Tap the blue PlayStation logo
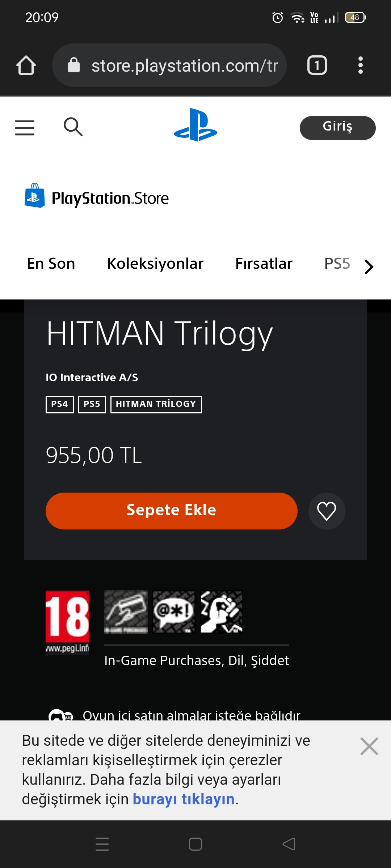Viewport: 391px width, 868px height. (x=195, y=125)
